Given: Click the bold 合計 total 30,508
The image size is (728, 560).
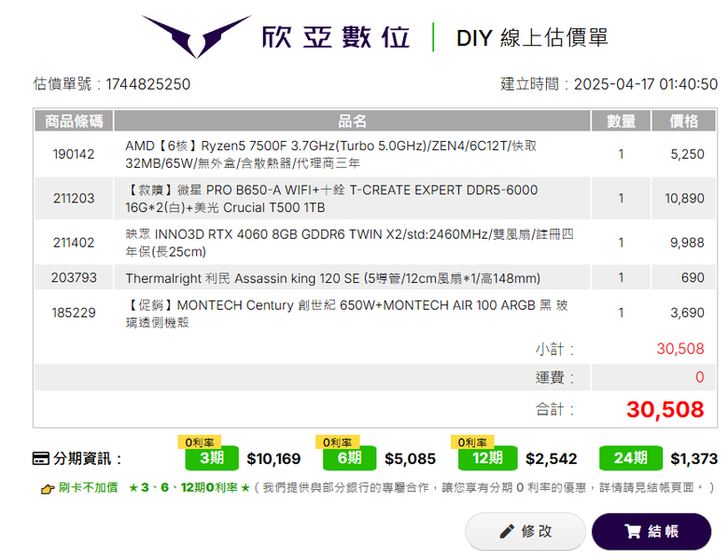Looking at the screenshot, I should pyautogui.click(x=665, y=410).
